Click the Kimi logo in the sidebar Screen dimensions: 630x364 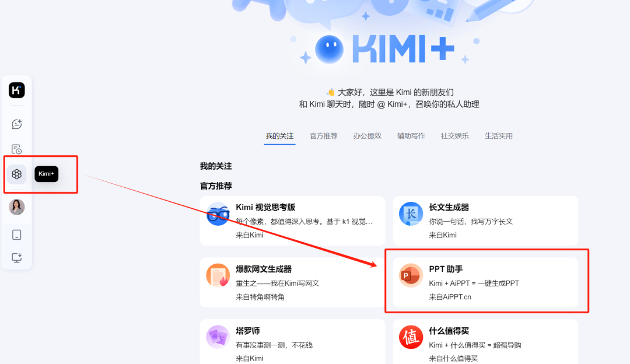point(17,90)
